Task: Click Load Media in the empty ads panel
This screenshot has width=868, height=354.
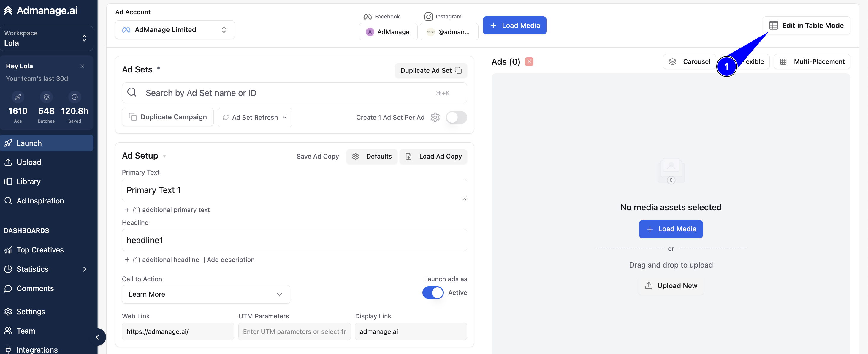Action: pos(671,229)
